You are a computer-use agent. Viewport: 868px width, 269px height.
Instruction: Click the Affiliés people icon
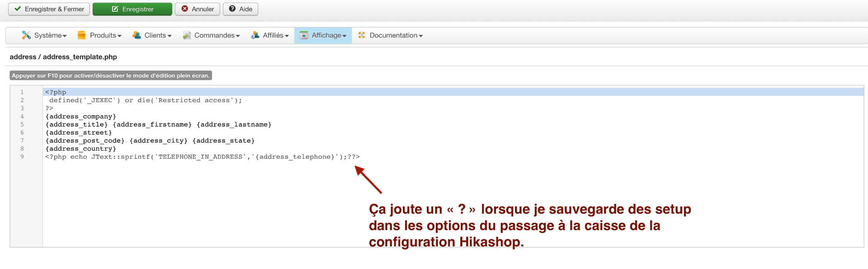(255, 35)
